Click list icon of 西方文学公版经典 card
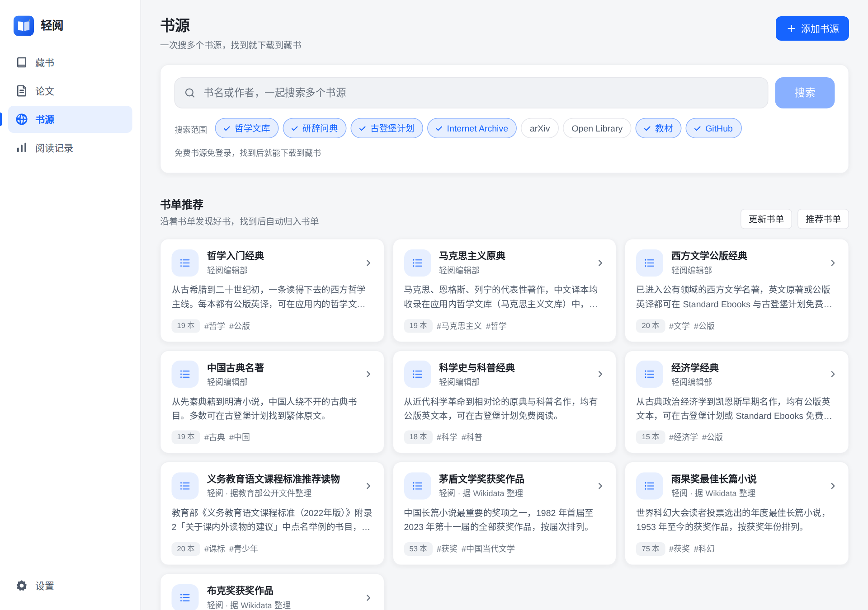The image size is (868, 610). pyautogui.click(x=649, y=263)
